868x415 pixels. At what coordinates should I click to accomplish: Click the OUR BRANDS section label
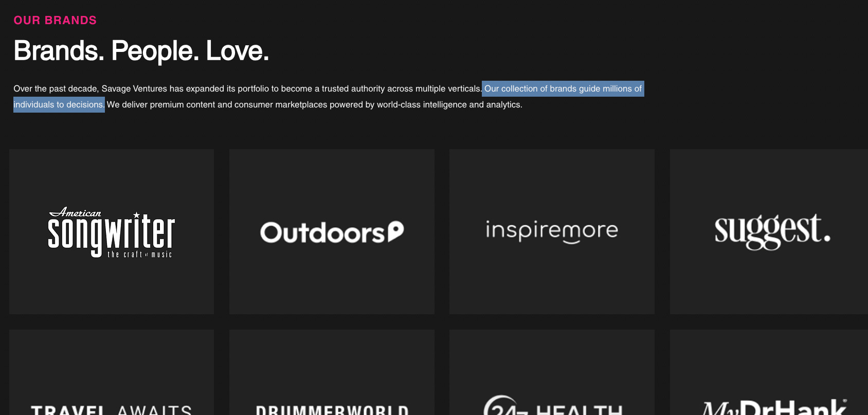click(x=55, y=21)
